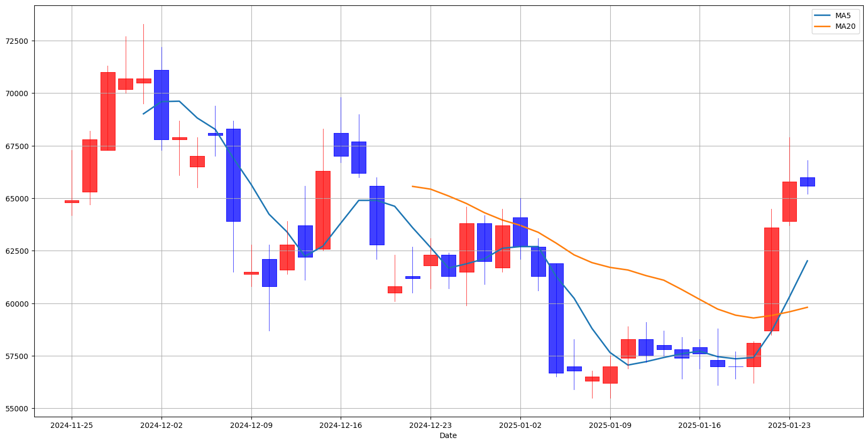Screen dimensions: 868x445
Task: Pick the 2024-12-23 x-axis tick label
Action: (x=431, y=425)
